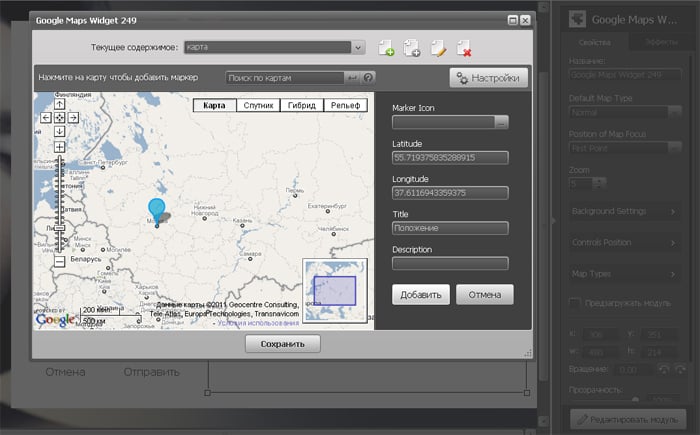Zoom in with the map plus button

click(x=59, y=147)
